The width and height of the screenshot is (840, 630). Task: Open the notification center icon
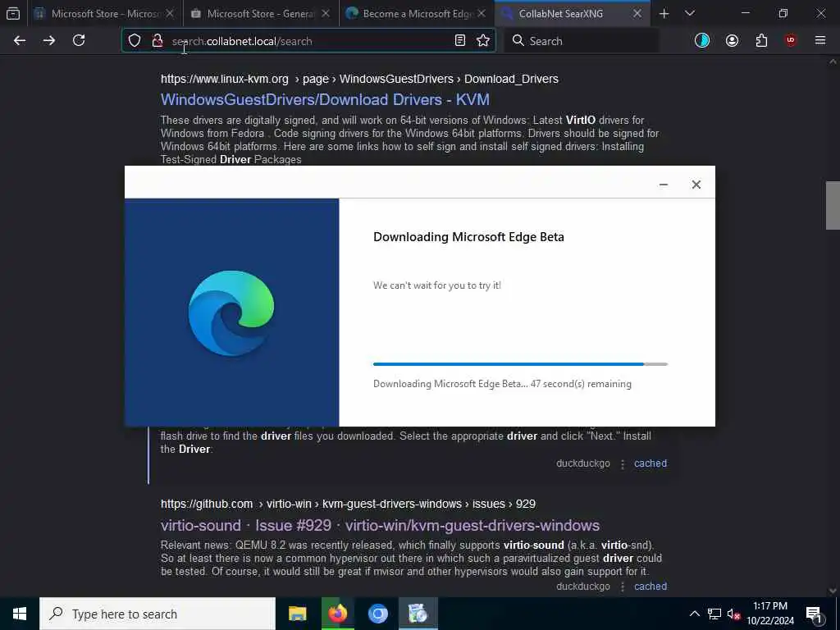(814, 614)
